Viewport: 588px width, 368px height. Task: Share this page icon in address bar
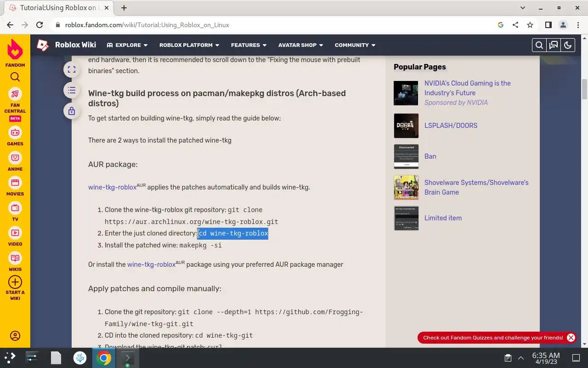515,25
